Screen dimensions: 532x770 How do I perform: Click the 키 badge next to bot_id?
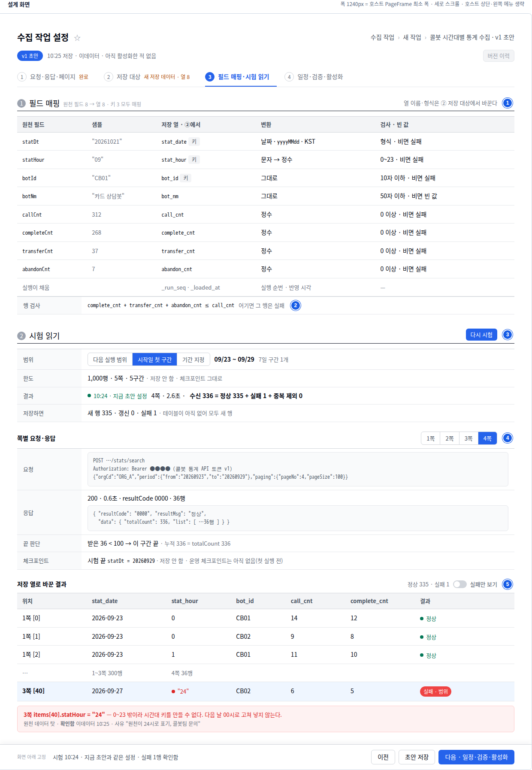(x=186, y=178)
